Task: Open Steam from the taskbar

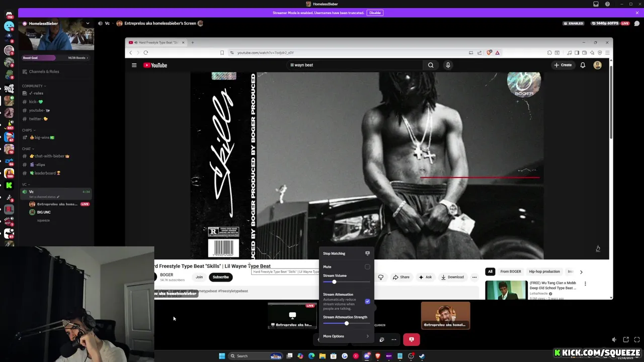Action: [422, 356]
